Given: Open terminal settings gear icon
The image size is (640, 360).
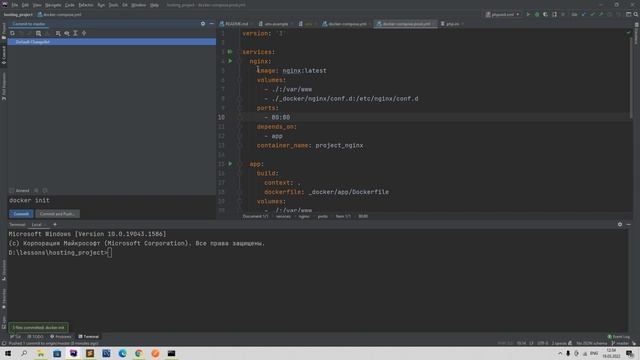Looking at the screenshot, I should tap(620, 224).
